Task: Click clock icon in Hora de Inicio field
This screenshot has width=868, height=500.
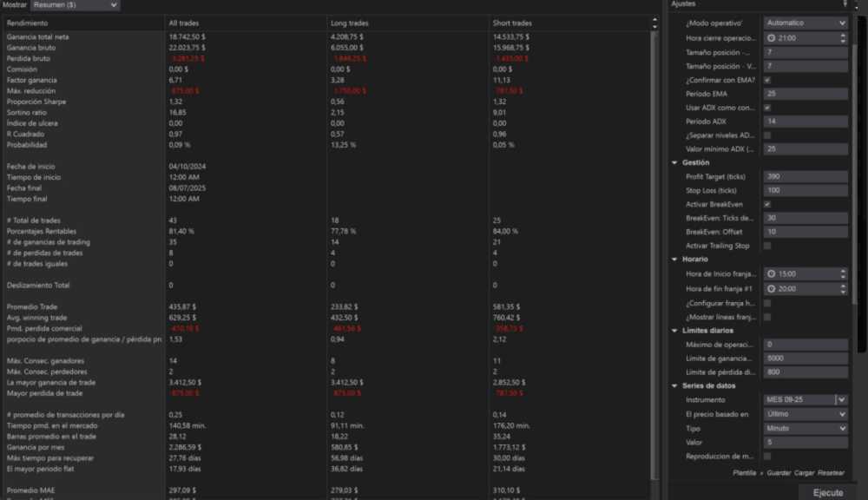Action: click(x=771, y=274)
